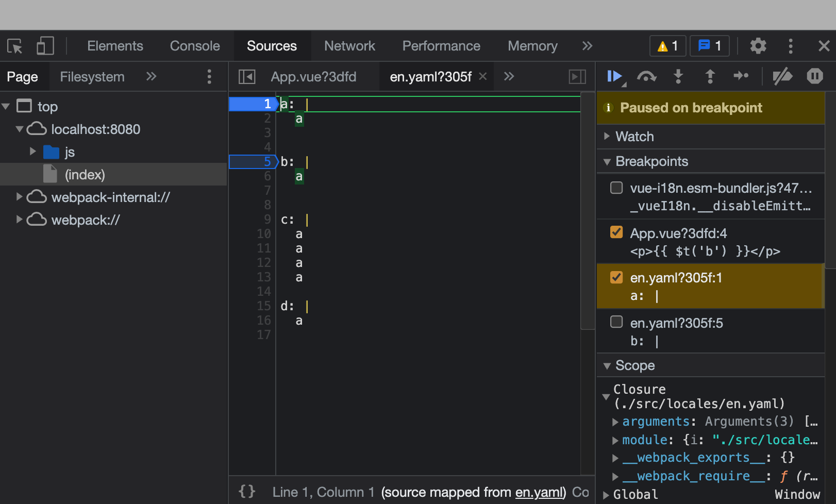Select the inspect element cursor tool
The width and height of the screenshot is (836, 504).
pyautogui.click(x=14, y=45)
